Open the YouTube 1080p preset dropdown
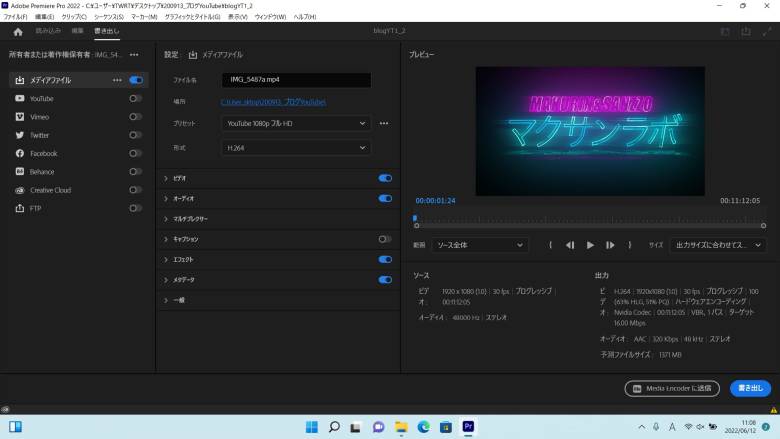 pos(296,123)
